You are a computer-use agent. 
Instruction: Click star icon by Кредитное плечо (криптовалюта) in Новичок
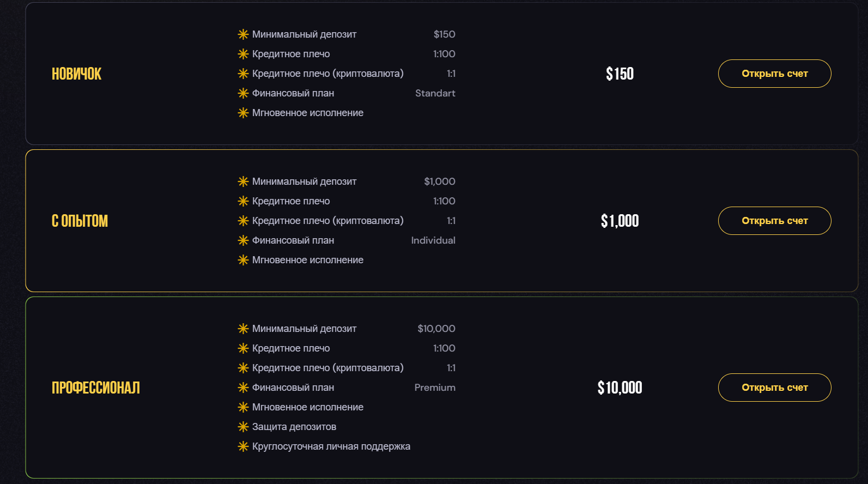(243, 74)
